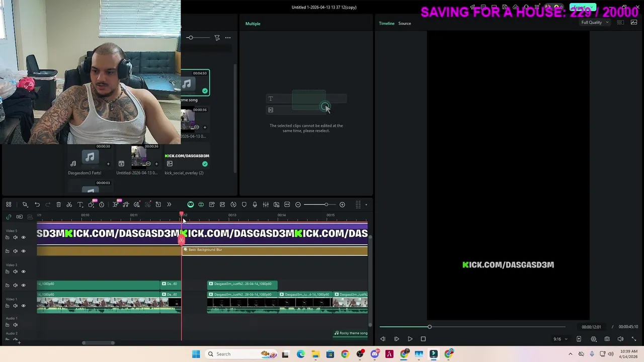Show more timeline tools with double chevron
The image size is (644, 362).
coord(169,205)
